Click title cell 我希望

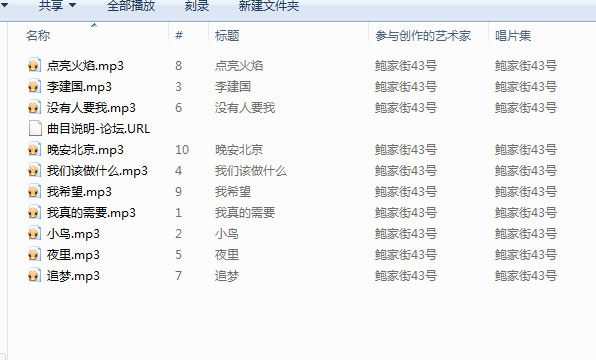233,192
